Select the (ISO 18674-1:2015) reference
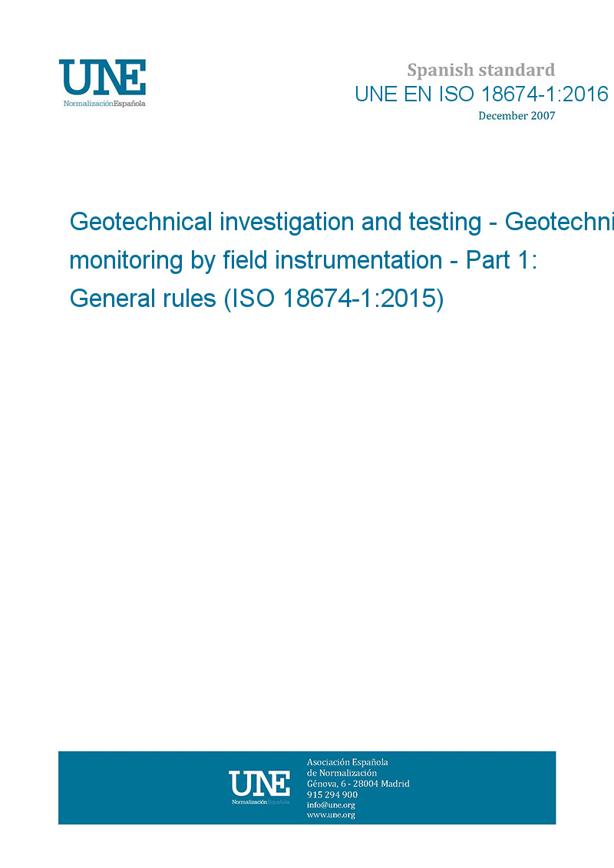This screenshot has height=868, width=614. (x=334, y=299)
